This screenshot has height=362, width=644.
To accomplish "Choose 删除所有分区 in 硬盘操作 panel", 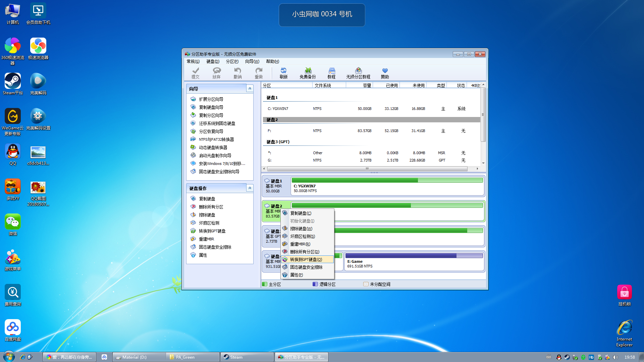I will point(211,207).
